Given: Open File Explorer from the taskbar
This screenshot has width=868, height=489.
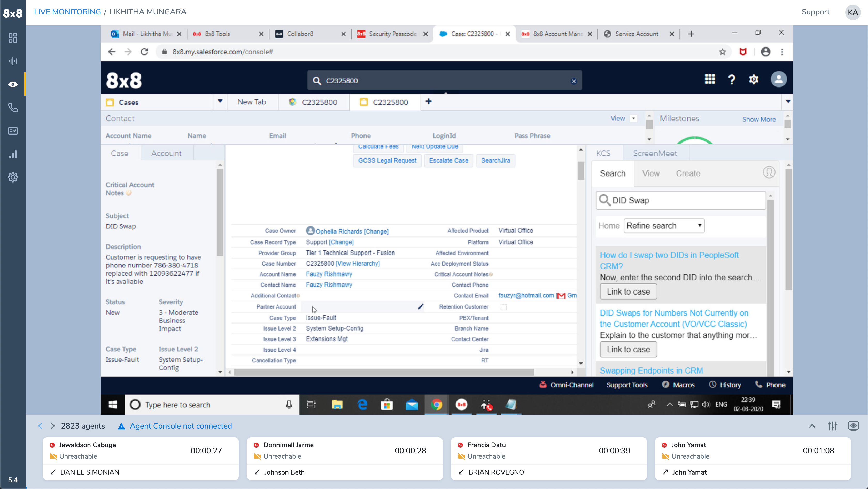Looking at the screenshot, I should [x=337, y=405].
